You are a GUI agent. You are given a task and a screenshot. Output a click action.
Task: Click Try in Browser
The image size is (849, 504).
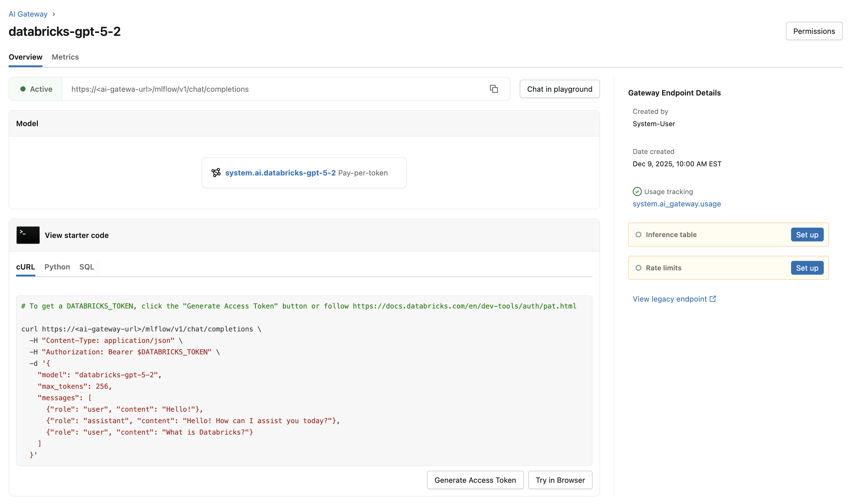(x=560, y=480)
